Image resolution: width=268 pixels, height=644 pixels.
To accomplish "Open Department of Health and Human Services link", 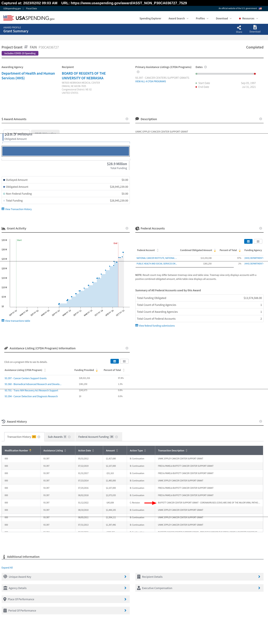I will (28, 76).
